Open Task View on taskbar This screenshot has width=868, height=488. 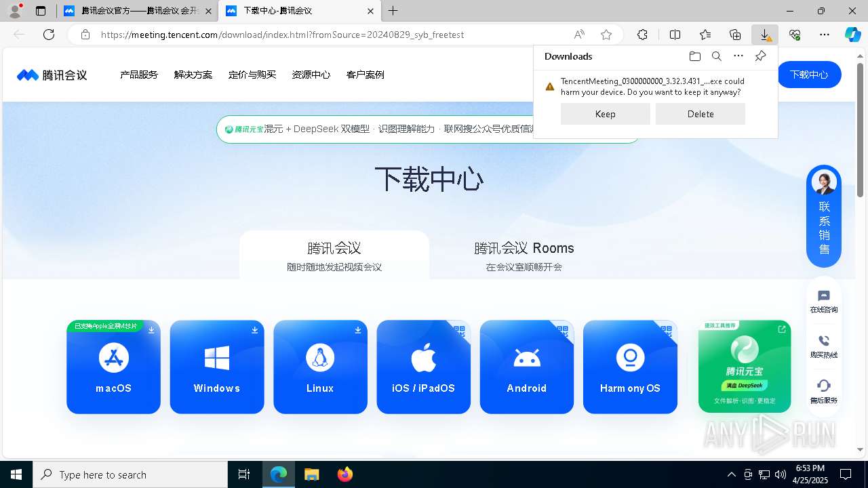point(244,474)
